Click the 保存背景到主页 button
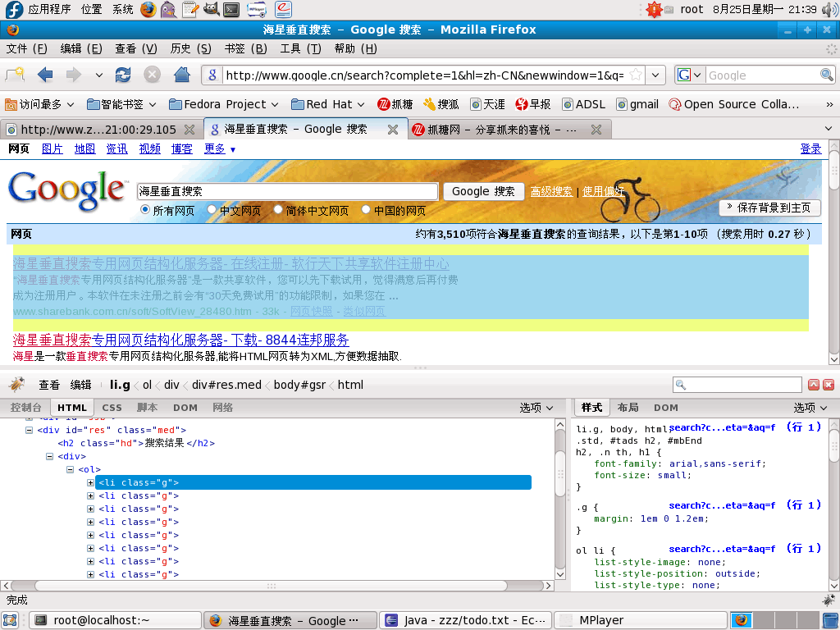The image size is (840, 630). pos(769,208)
